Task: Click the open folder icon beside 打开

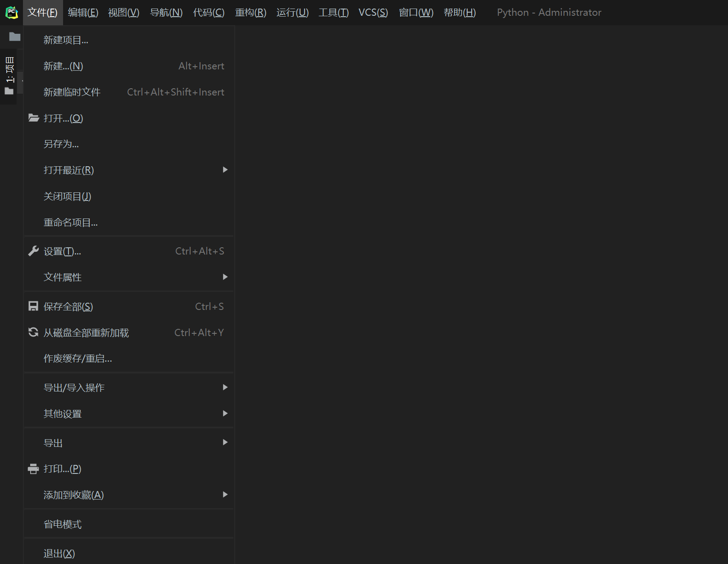Action: coord(34,118)
